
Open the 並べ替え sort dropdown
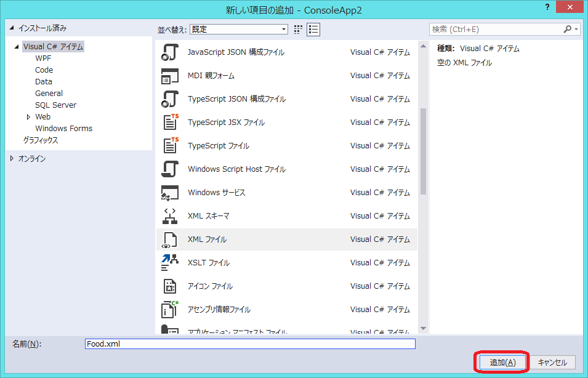(239, 30)
